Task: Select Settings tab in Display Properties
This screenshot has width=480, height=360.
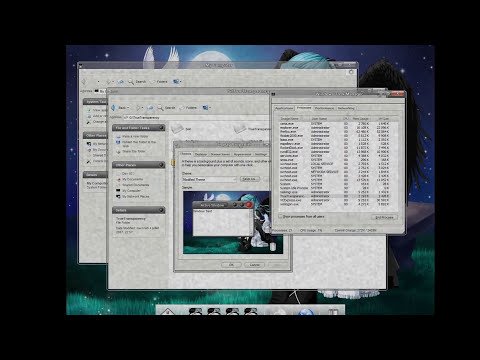Action: (x=261, y=154)
